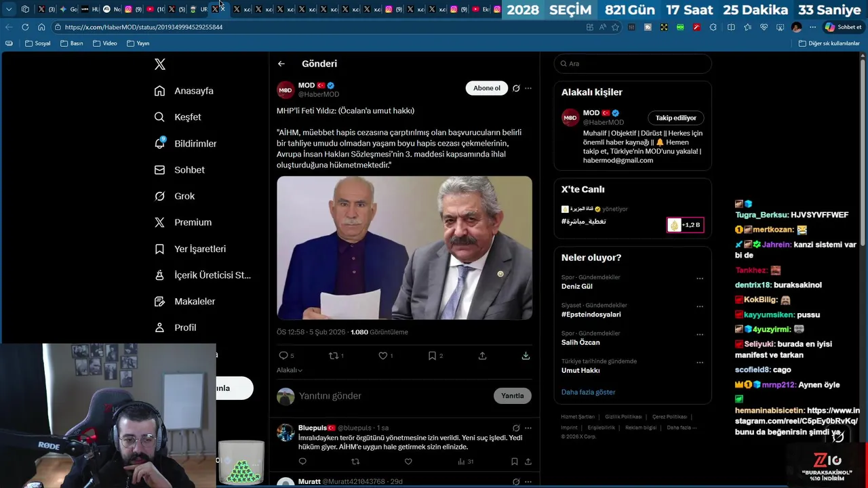868x488 pixels.
Task: Click the browser address bar URL
Action: click(x=144, y=27)
